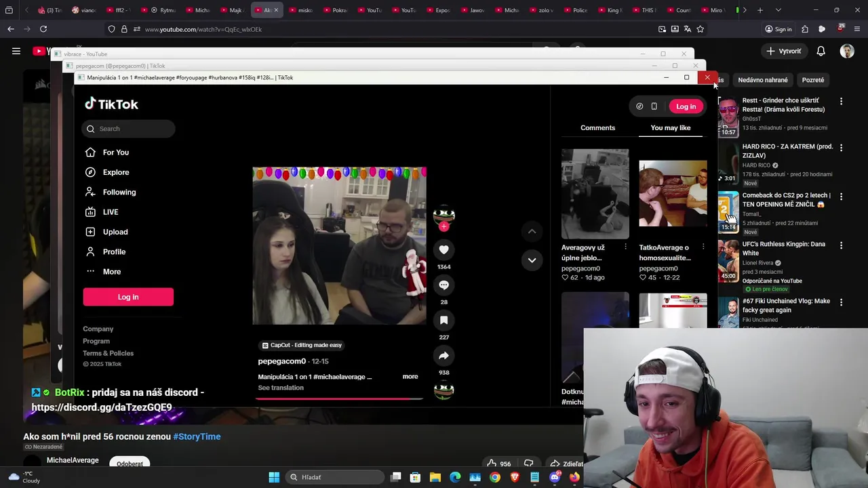The width and height of the screenshot is (868, 488).
Task: Follow pepegacom0 via the red plus badge
Action: tap(443, 226)
